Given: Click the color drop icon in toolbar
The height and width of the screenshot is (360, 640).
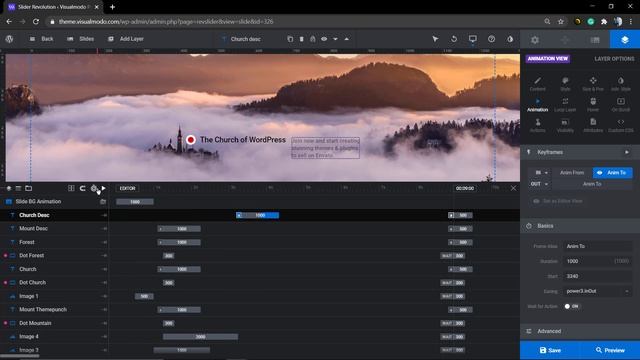Looking at the screenshot, I should [x=510, y=39].
